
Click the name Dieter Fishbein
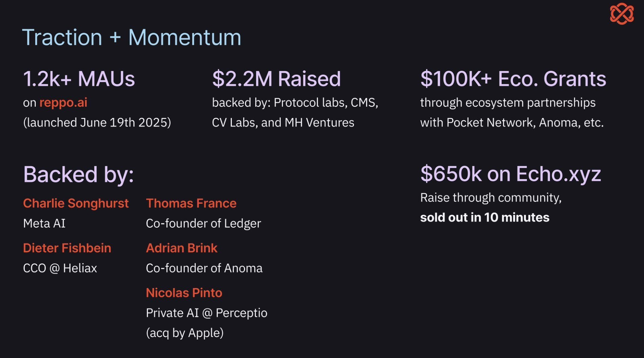(x=67, y=248)
